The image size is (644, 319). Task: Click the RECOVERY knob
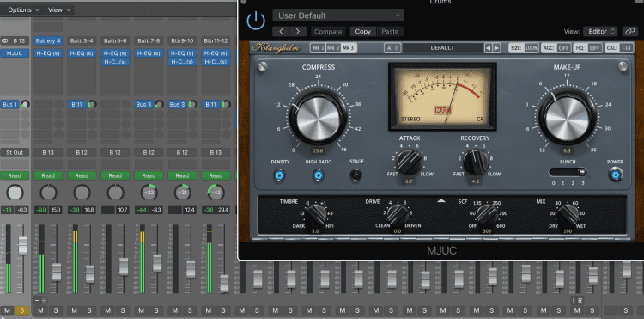click(x=476, y=162)
